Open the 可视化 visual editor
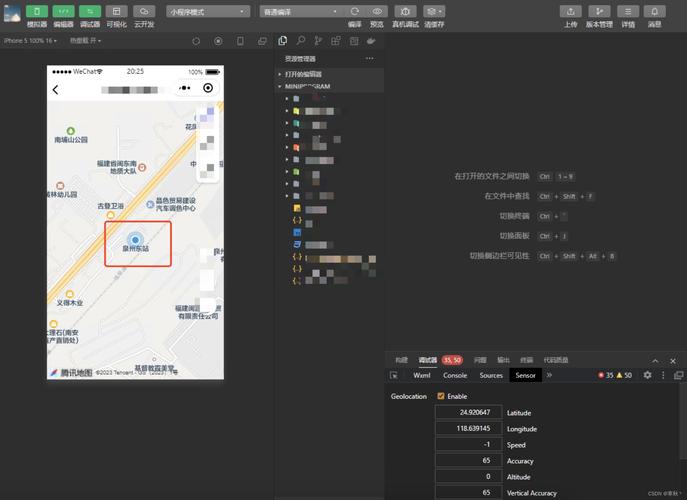 [x=117, y=12]
